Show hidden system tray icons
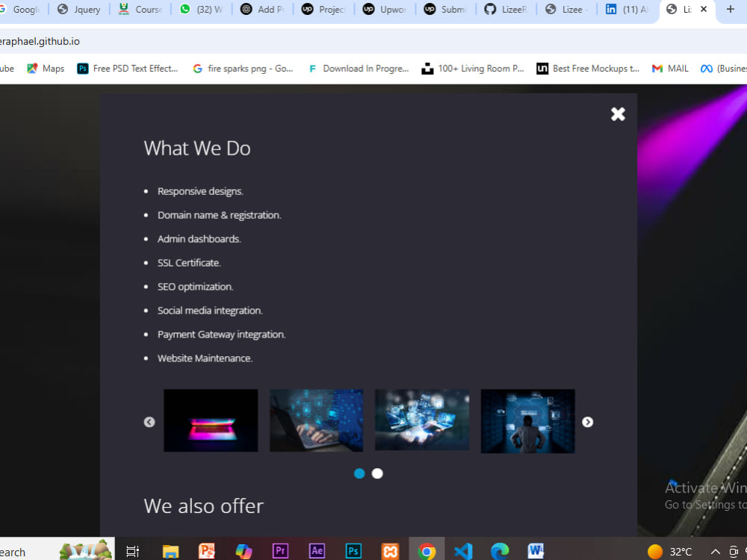This screenshot has height=560, width=747. pyautogui.click(x=716, y=552)
